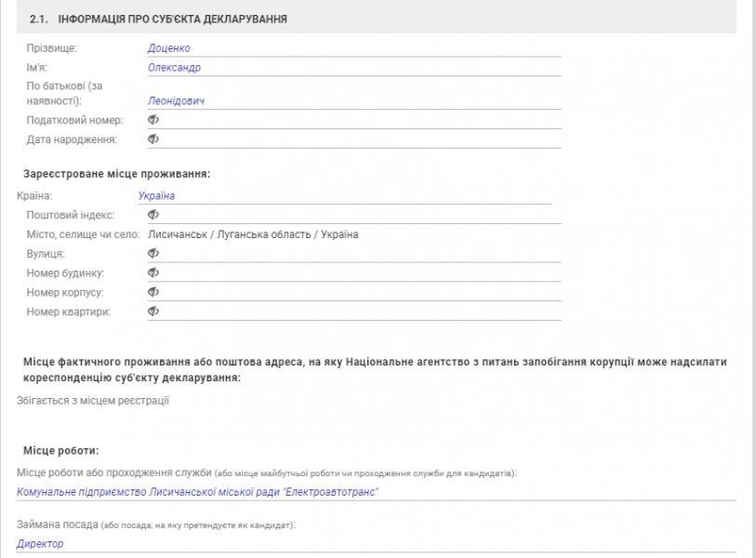Click the position value Директор

40,544
